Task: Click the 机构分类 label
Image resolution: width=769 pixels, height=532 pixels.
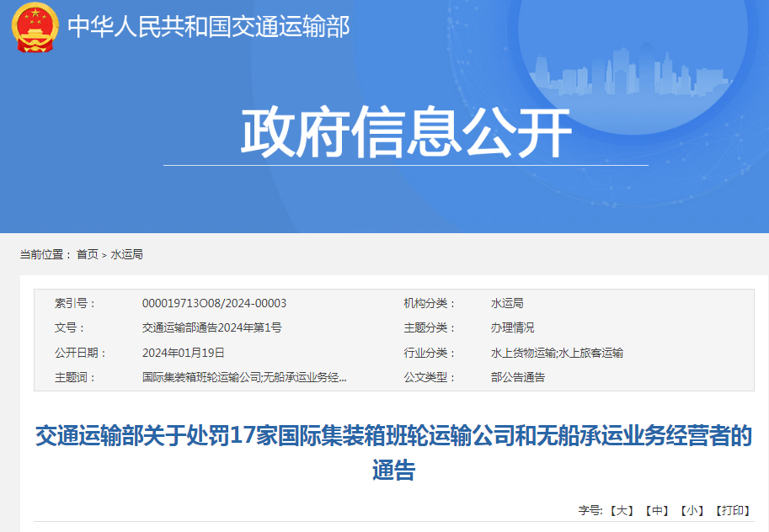Action: [x=429, y=304]
